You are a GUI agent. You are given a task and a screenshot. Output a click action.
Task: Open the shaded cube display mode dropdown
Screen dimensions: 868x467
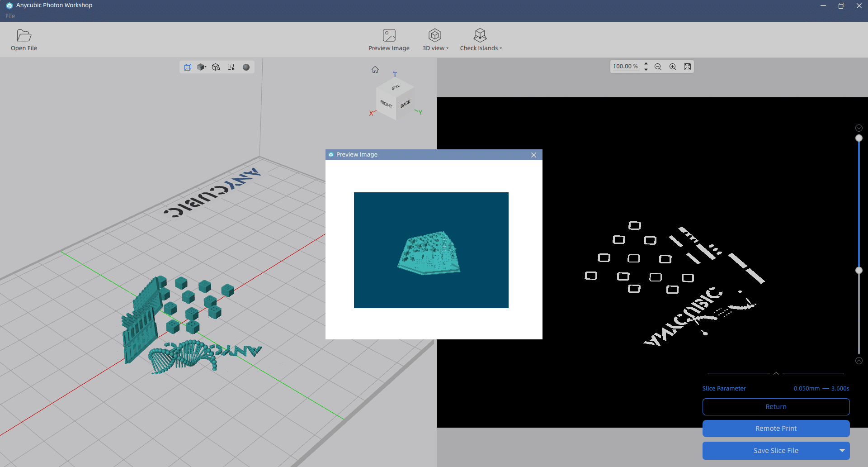(x=202, y=67)
